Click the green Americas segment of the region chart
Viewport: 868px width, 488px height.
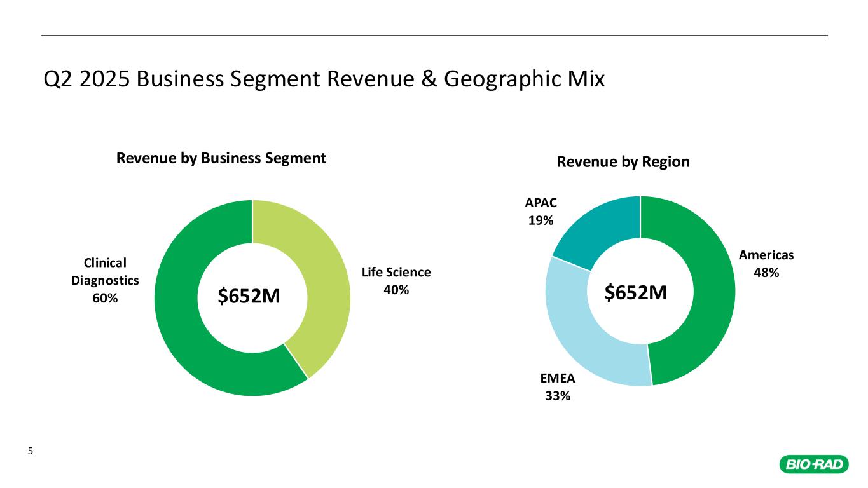coord(706,305)
